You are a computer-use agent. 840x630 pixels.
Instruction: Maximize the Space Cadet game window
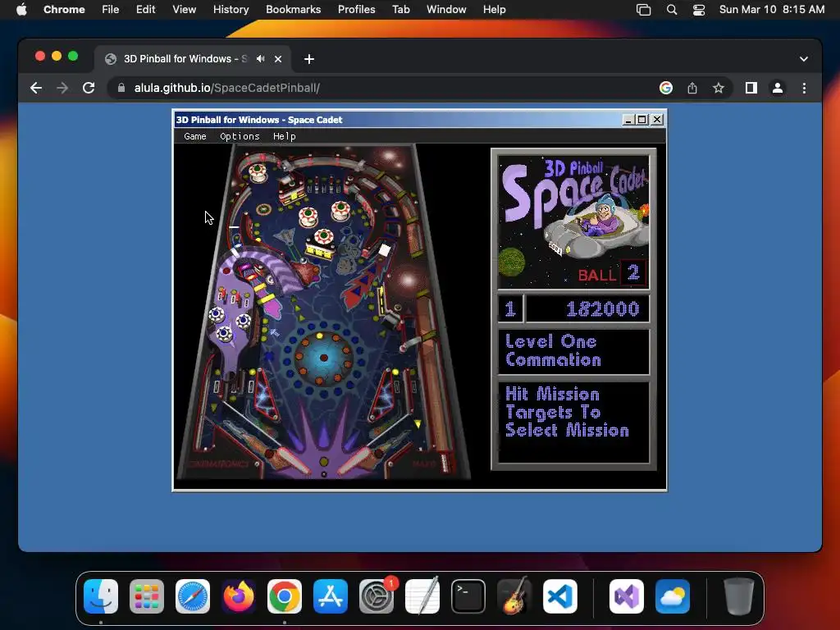click(x=641, y=120)
